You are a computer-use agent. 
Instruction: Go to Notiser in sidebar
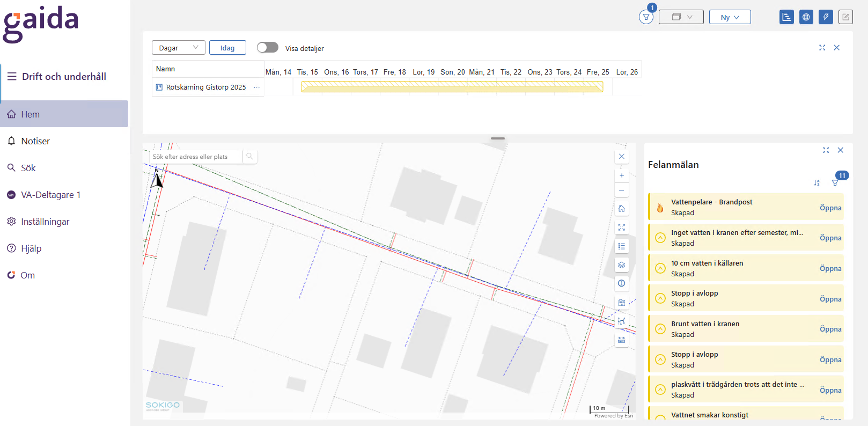[x=35, y=141]
